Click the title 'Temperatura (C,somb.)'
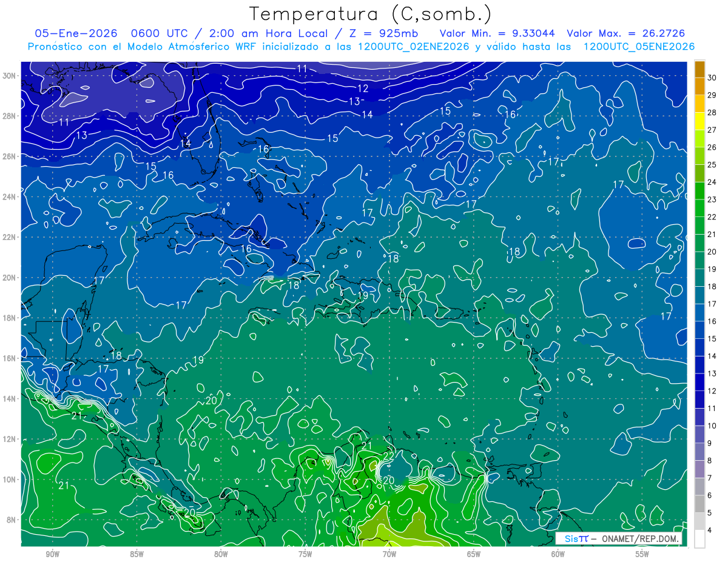The image size is (728, 562). pos(370,15)
